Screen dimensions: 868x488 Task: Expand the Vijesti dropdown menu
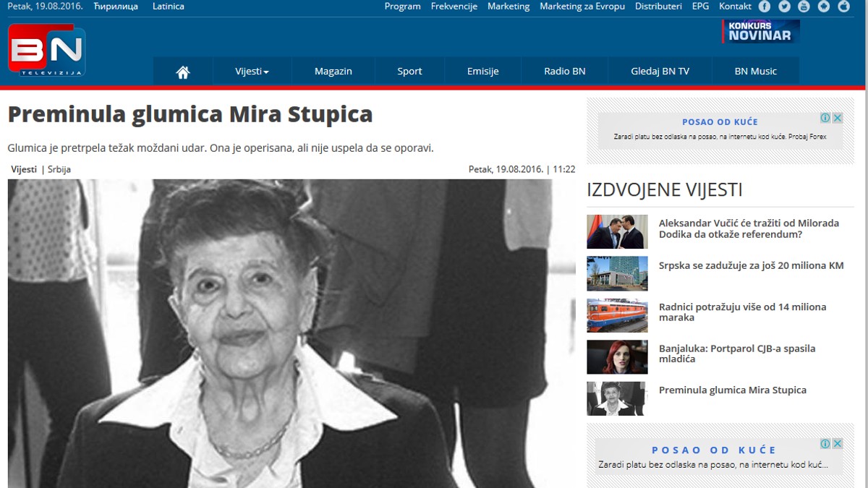click(x=251, y=70)
